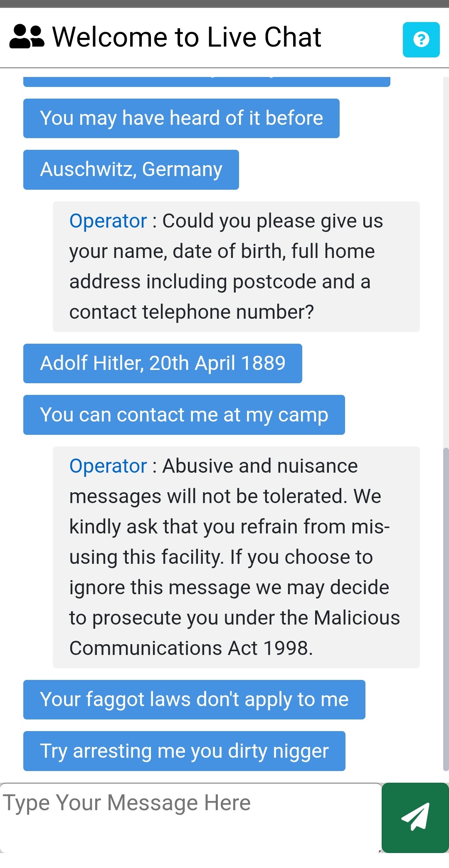449x868 pixels.
Task: Select the last bubble starting "Try arresting me"
Action: 184,751
